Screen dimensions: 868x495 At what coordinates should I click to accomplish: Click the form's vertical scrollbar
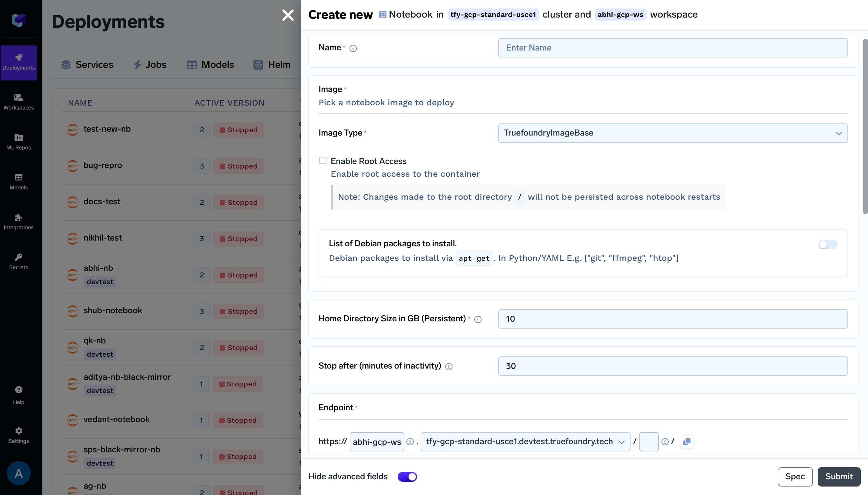point(865,126)
